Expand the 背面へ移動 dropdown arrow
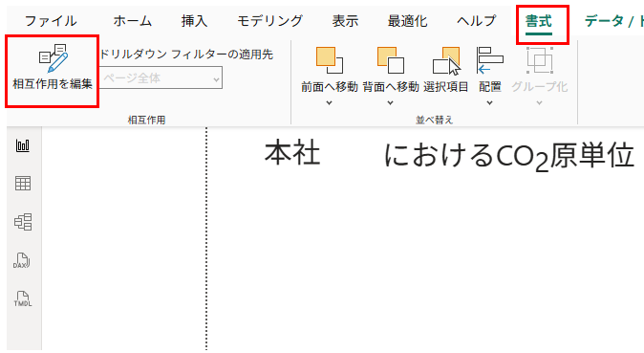Image resolution: width=644 pixels, height=353 pixels. 390,103
